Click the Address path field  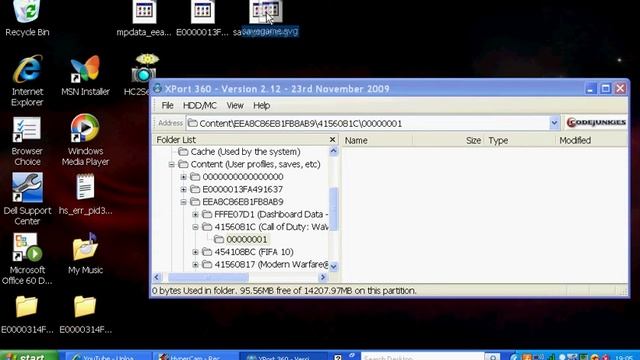(x=367, y=123)
